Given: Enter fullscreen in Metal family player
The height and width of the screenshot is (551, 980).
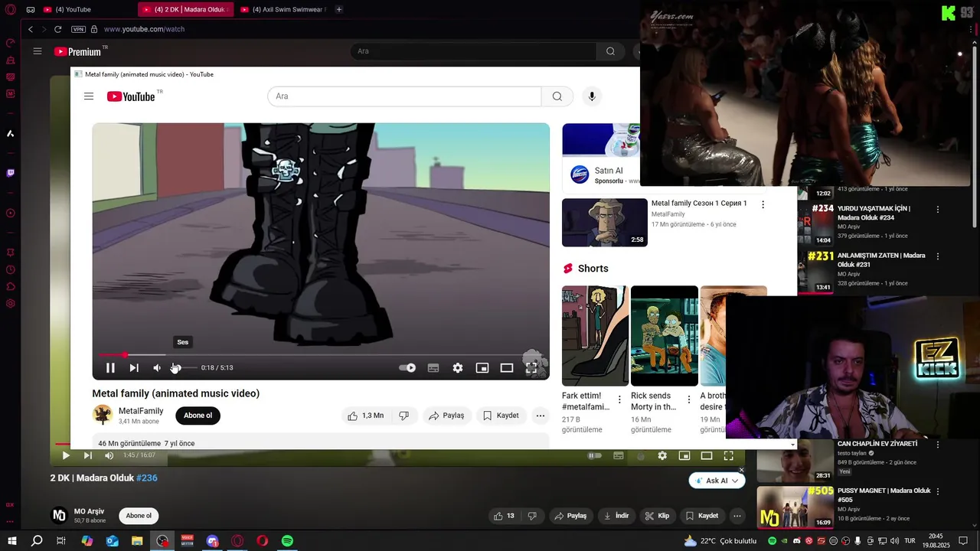Looking at the screenshot, I should (531, 368).
